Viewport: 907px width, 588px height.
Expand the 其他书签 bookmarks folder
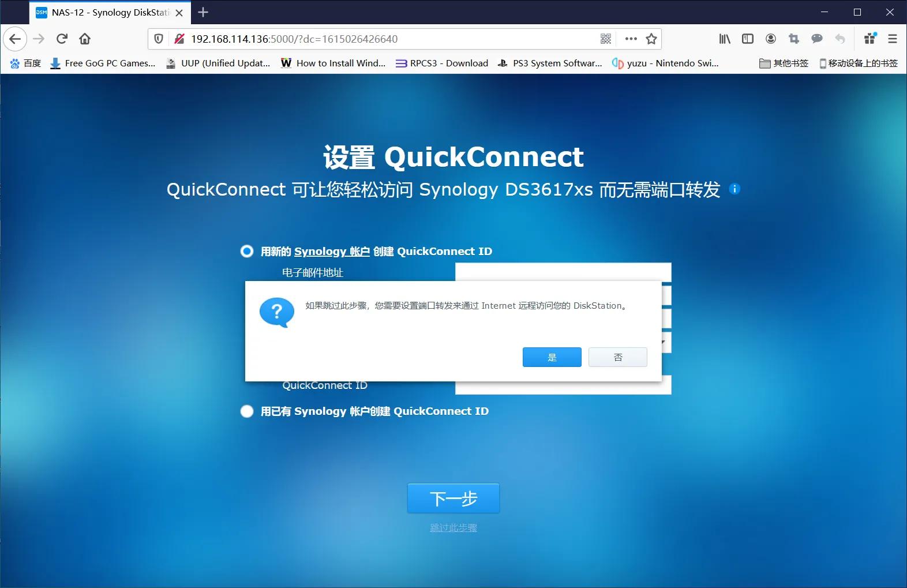point(784,63)
